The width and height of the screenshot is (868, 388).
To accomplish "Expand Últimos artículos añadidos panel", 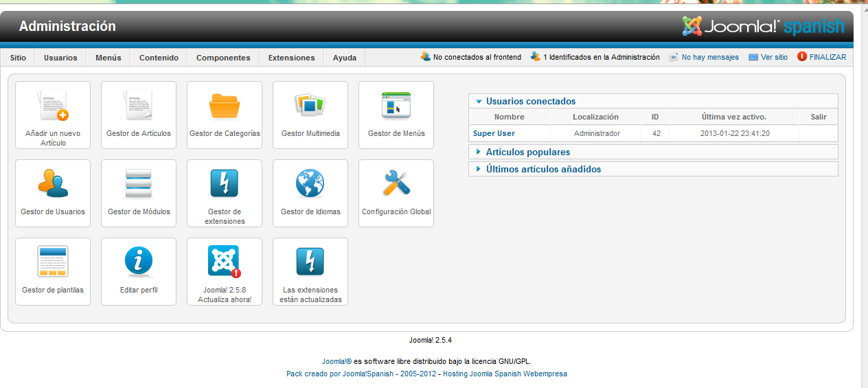I will [542, 169].
